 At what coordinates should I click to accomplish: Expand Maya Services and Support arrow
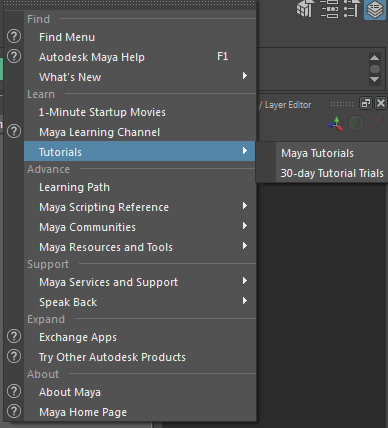(245, 281)
